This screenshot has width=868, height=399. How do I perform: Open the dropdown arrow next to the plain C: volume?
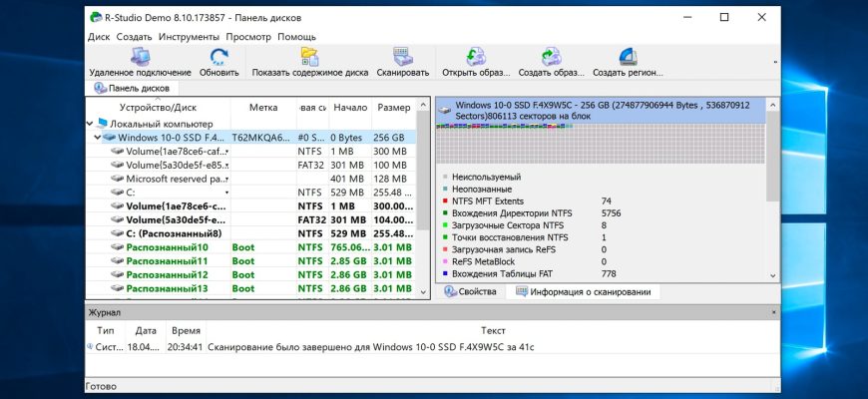[226, 193]
